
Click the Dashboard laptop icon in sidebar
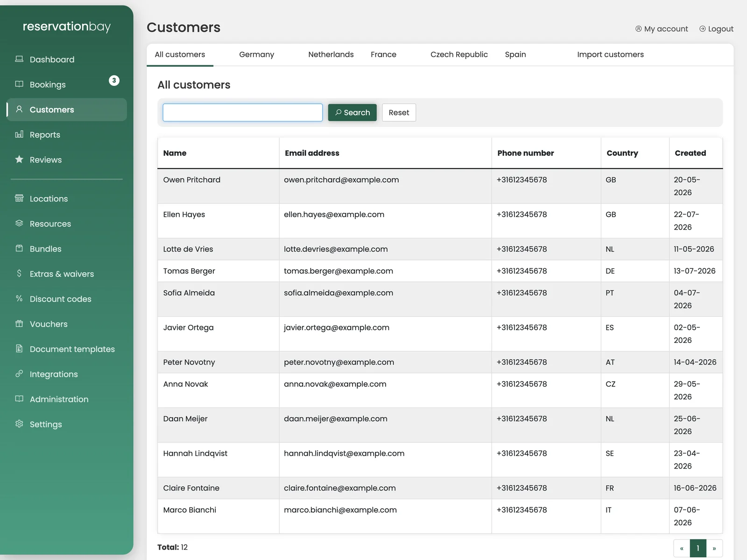coord(19,59)
